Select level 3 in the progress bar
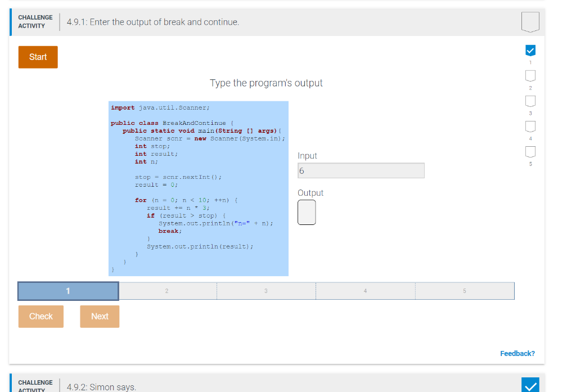The width and height of the screenshot is (576, 392). coord(266,291)
